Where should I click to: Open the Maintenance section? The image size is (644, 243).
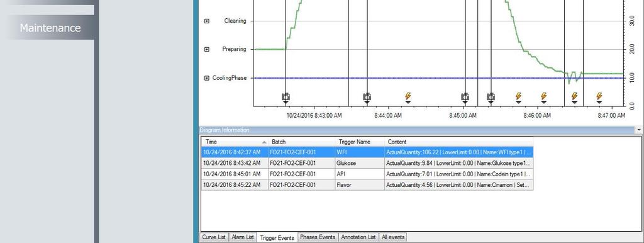tap(50, 28)
